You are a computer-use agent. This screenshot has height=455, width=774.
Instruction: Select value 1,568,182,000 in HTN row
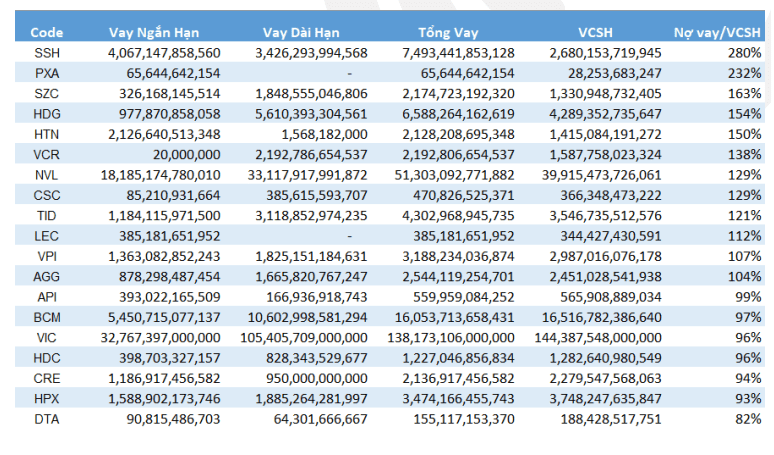325,134
